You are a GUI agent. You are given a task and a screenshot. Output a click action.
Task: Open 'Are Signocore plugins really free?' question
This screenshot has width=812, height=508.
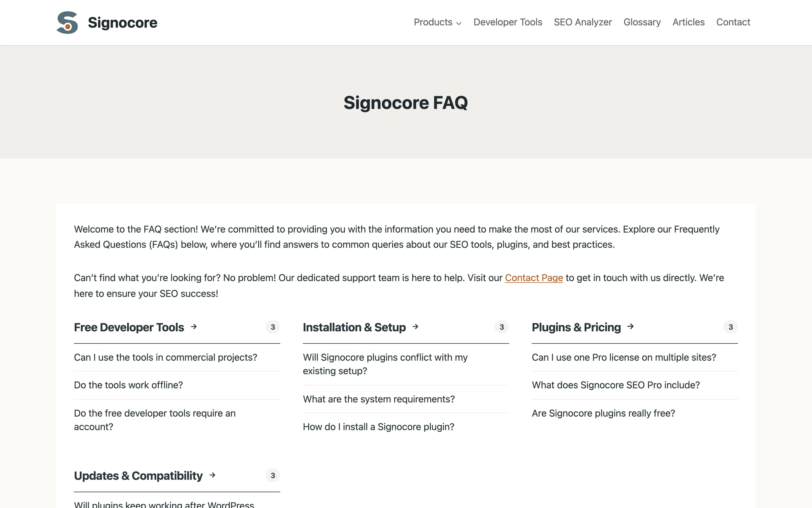pyautogui.click(x=603, y=413)
